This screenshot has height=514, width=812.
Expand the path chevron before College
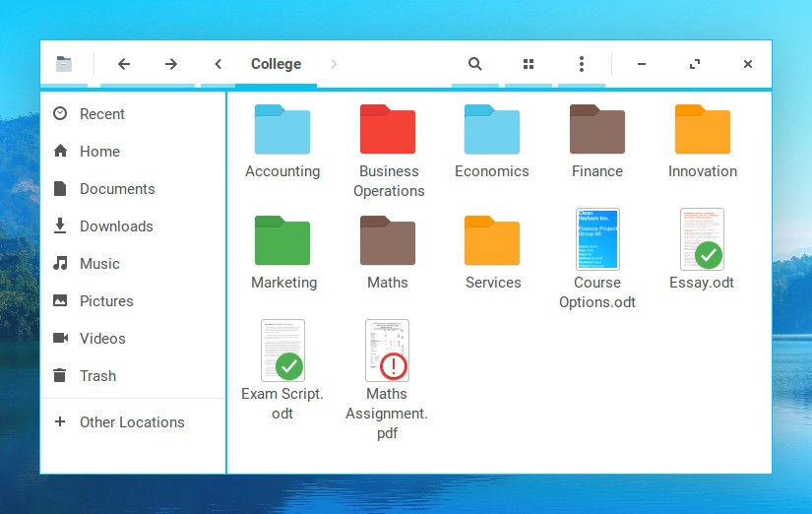(219, 64)
